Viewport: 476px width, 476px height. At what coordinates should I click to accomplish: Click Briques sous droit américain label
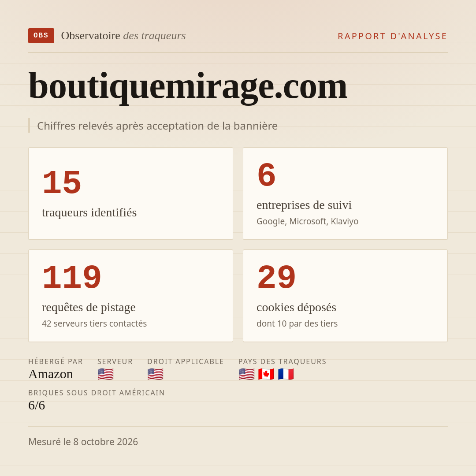click(x=97, y=393)
